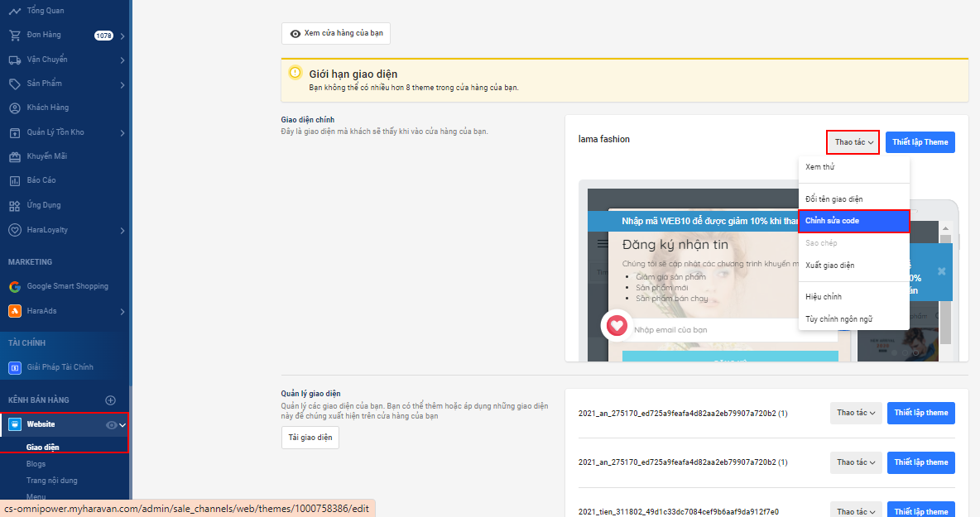Click the 2021_tien_311802 theme name text
Viewport: 980px width, 517px height.
[x=678, y=511]
